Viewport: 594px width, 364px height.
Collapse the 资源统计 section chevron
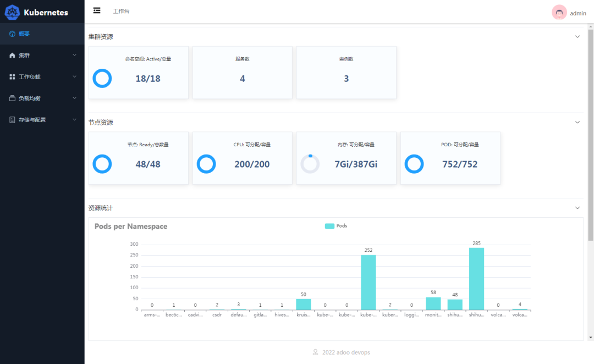point(577,208)
